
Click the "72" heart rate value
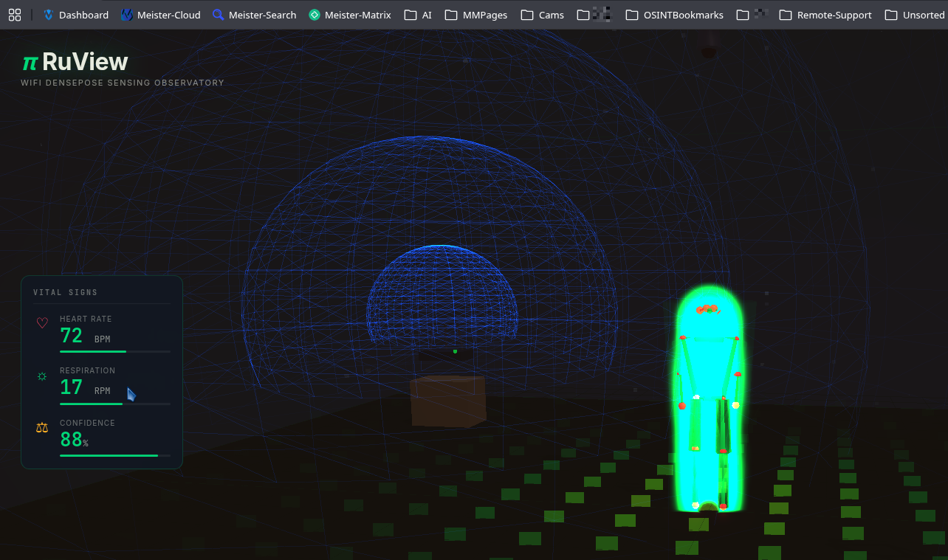(x=72, y=336)
